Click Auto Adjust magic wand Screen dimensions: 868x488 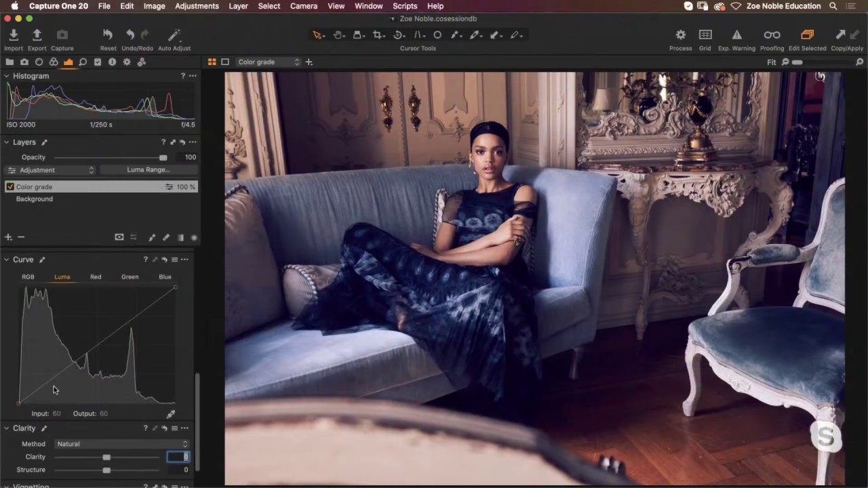pos(174,35)
